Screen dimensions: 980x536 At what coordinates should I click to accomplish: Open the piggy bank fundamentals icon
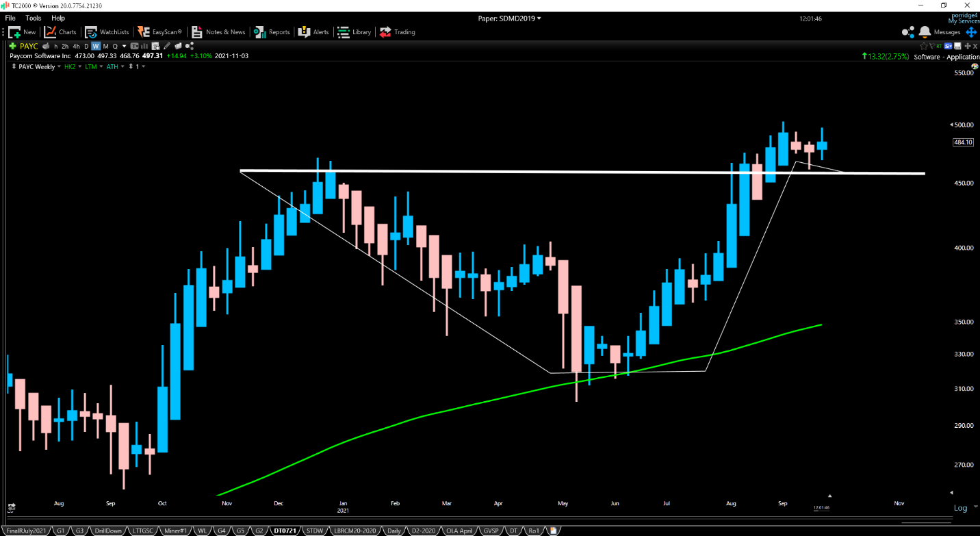click(46, 46)
